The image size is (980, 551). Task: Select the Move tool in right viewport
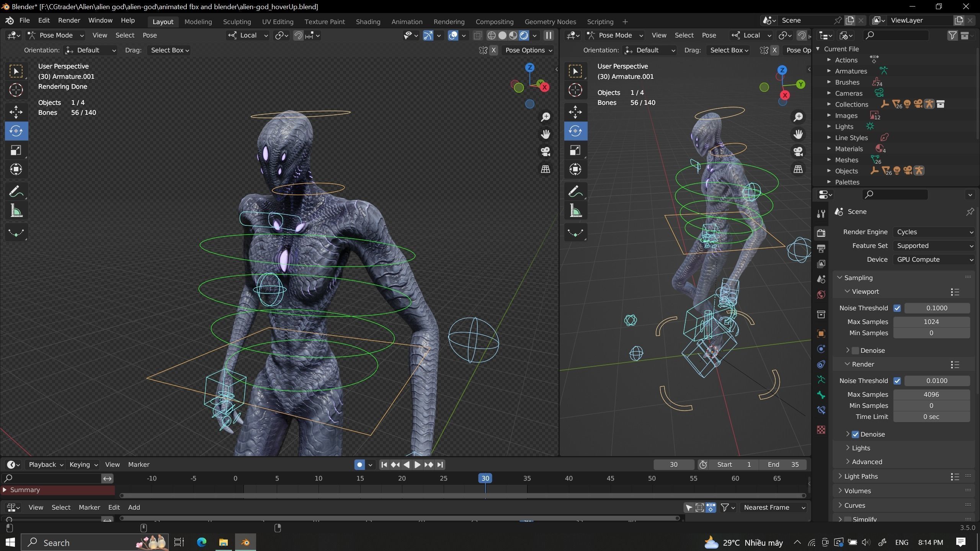click(x=575, y=112)
